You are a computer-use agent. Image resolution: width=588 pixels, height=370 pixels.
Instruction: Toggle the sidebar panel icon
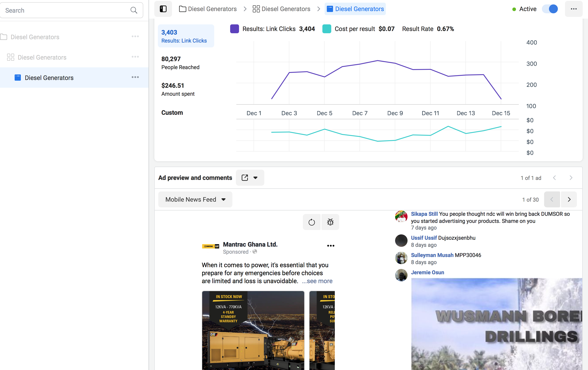pyautogui.click(x=163, y=9)
